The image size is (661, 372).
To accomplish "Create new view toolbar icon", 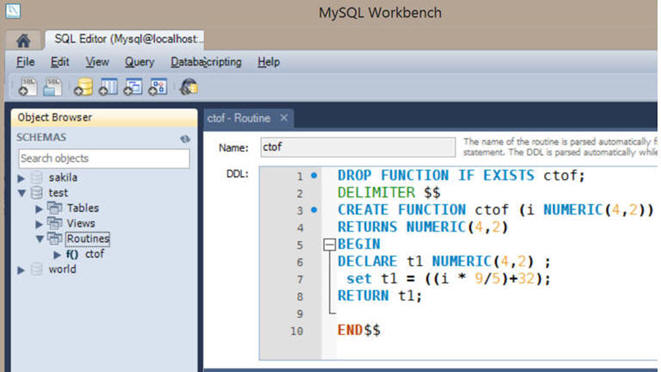I will point(133,87).
